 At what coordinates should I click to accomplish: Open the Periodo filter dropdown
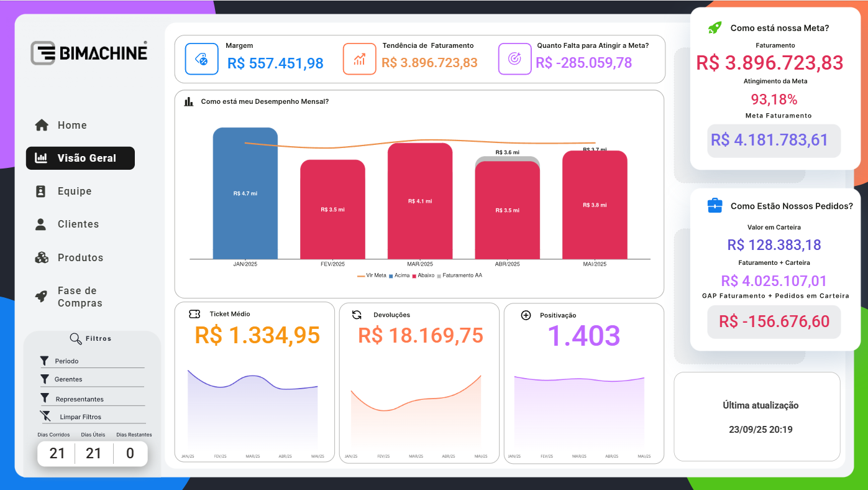[x=66, y=361]
